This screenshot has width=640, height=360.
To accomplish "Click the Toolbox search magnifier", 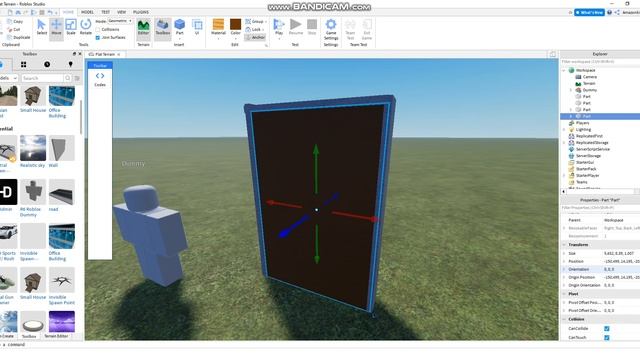I will click(68, 78).
